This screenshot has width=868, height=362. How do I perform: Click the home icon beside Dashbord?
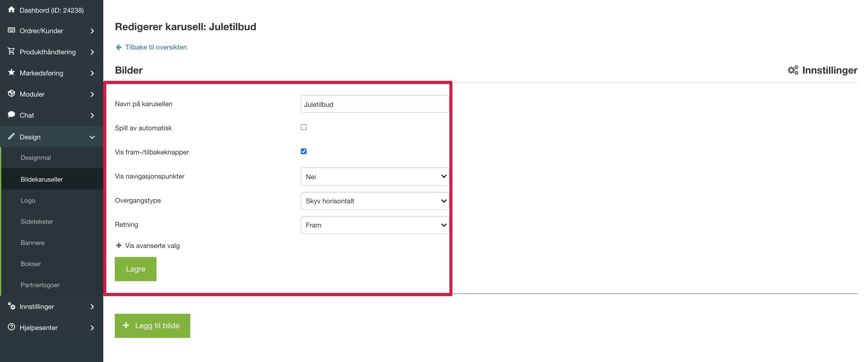[x=11, y=9]
